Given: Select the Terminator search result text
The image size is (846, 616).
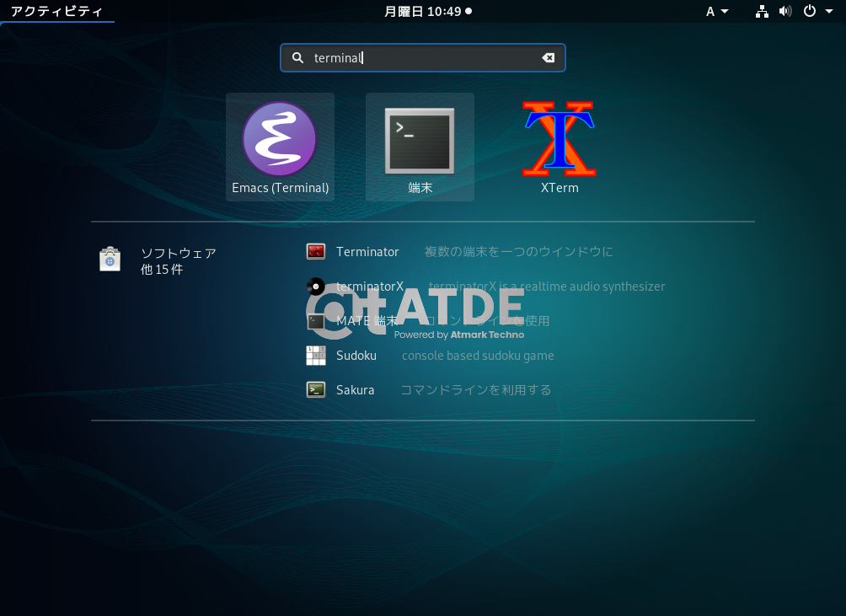Looking at the screenshot, I should 367,251.
